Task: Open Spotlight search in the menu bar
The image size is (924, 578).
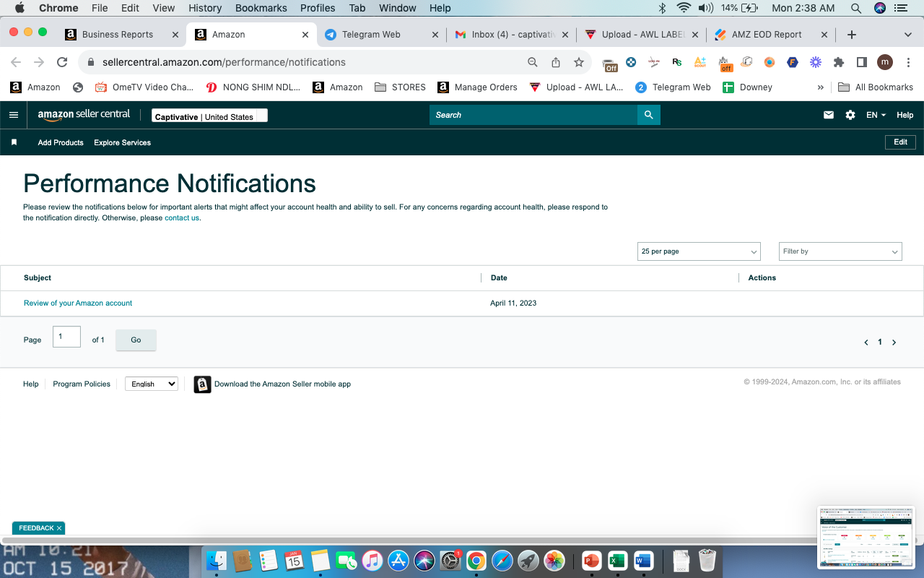Action: (x=856, y=8)
